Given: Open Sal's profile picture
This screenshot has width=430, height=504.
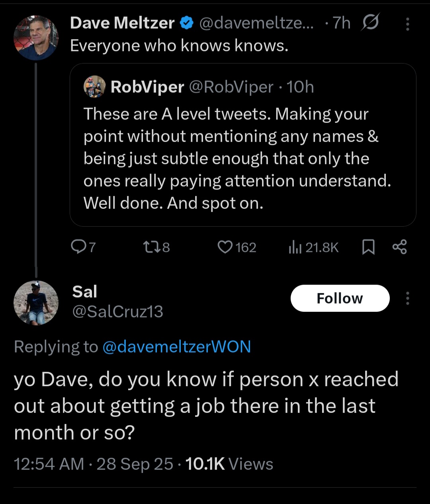Looking at the screenshot, I should pos(36,303).
